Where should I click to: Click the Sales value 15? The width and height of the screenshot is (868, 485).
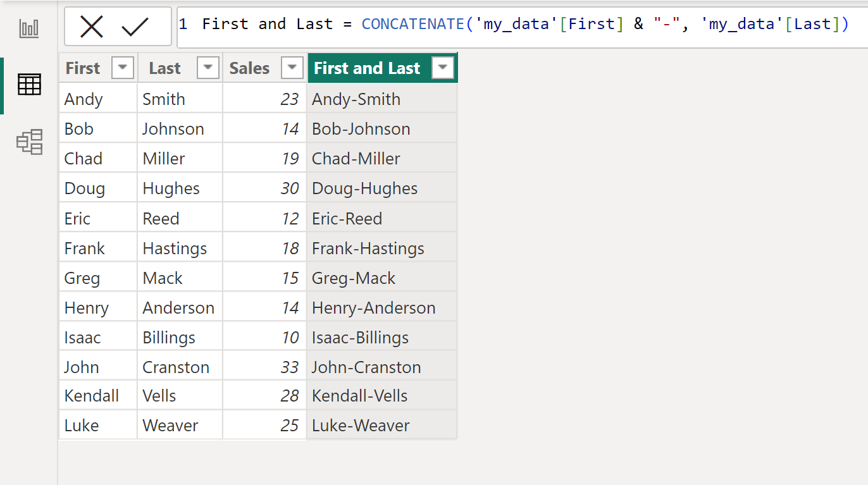coord(264,278)
